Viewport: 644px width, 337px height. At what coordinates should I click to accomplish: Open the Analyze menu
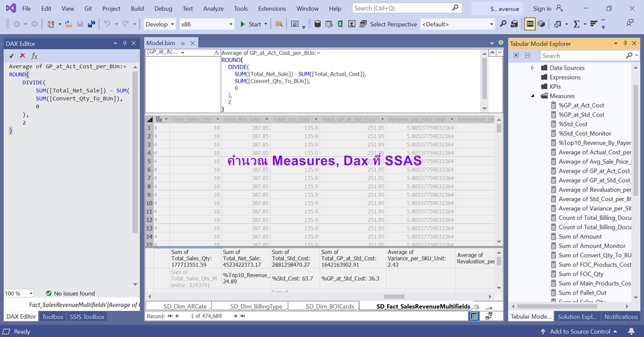click(x=213, y=8)
